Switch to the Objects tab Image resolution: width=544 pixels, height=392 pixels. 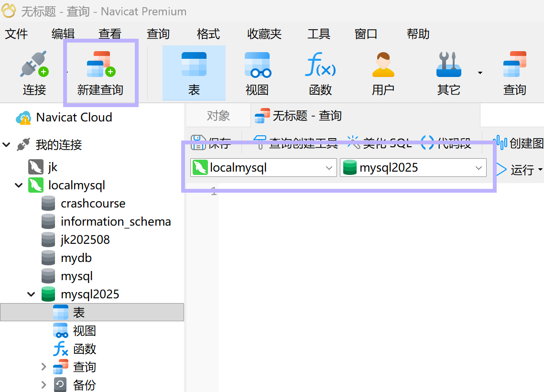point(218,116)
